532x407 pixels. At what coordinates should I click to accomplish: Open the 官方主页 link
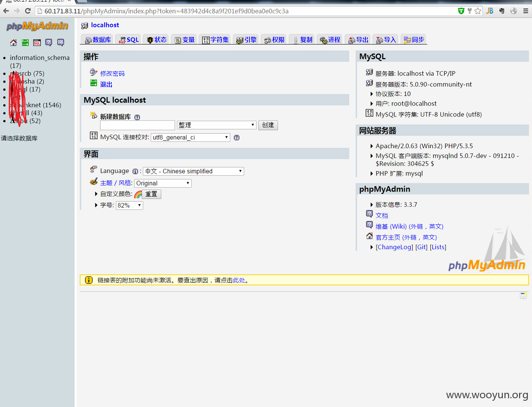tap(406, 237)
